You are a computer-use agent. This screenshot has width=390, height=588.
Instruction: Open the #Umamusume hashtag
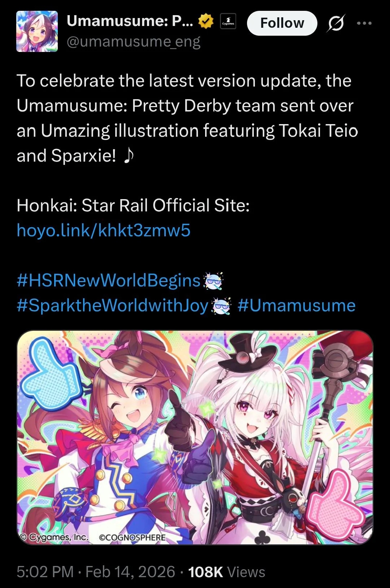tap(296, 305)
